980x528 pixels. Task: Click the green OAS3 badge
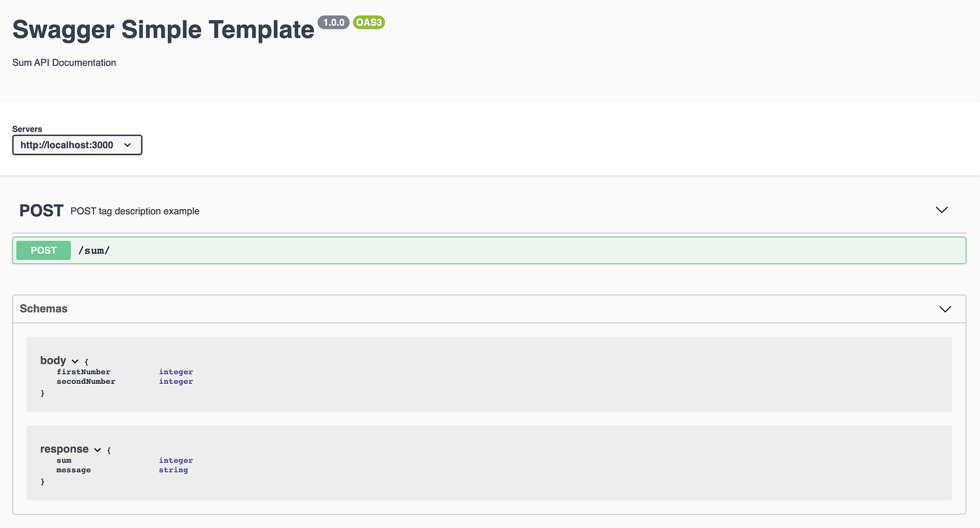coord(368,22)
